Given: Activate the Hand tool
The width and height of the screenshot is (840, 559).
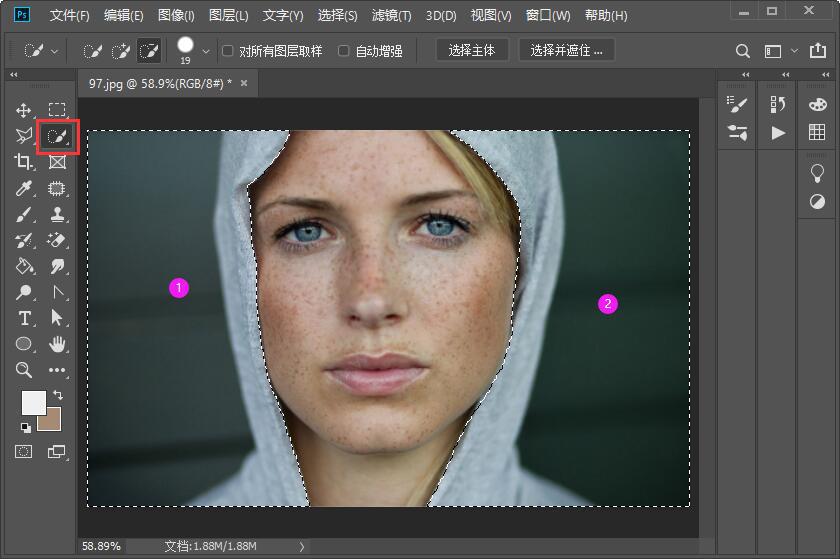Looking at the screenshot, I should [57, 344].
